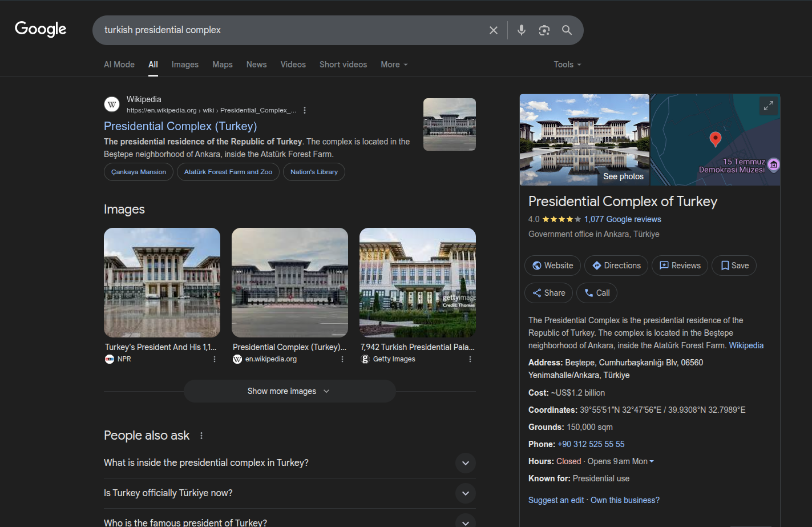Viewport: 812px width, 527px height.
Task: Open search by image camera icon
Action: click(x=544, y=30)
